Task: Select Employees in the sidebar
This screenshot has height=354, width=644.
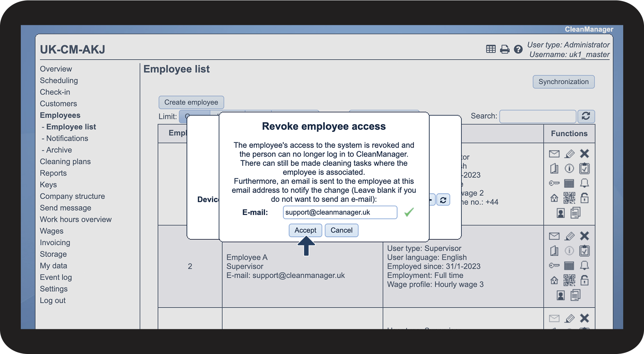Action: pos(60,115)
